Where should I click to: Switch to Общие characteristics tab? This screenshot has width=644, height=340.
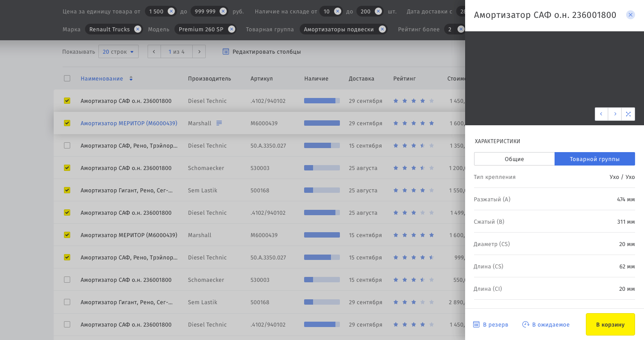coord(514,159)
